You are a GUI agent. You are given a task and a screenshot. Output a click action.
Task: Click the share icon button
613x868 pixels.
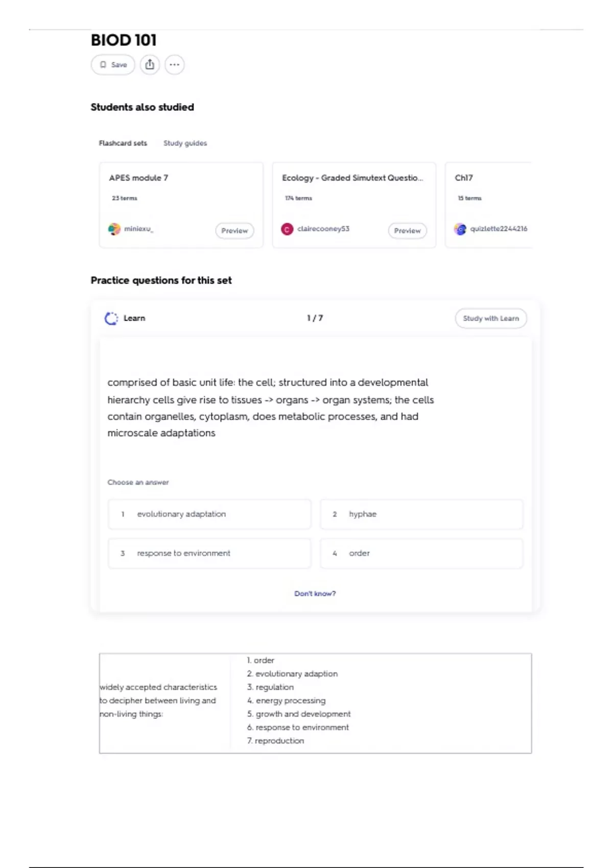[x=150, y=65]
